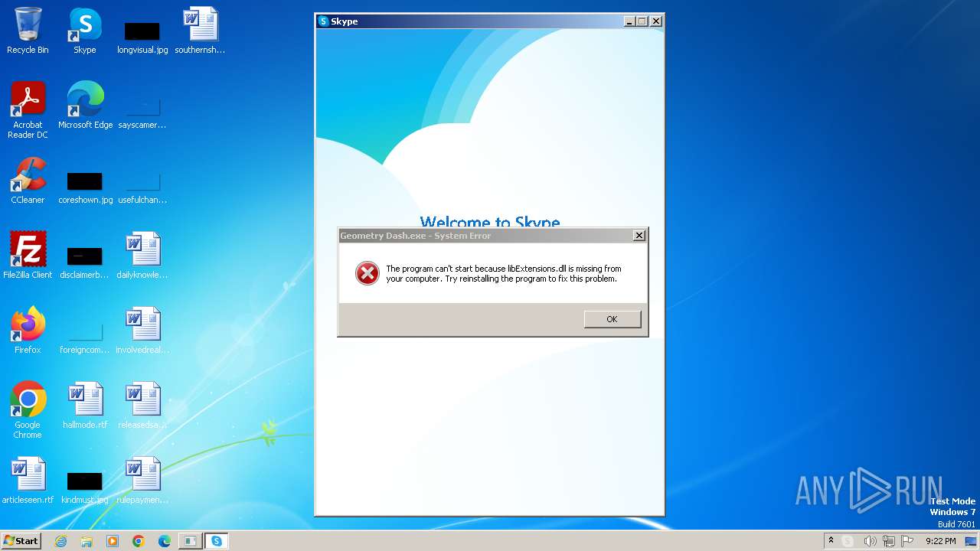This screenshot has height=551, width=980.
Task: Select FileZilla Client desktop shortcut
Action: tap(28, 256)
